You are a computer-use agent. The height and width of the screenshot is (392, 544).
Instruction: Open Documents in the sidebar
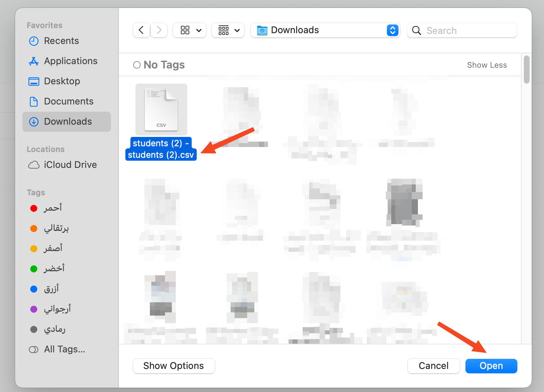coord(67,102)
